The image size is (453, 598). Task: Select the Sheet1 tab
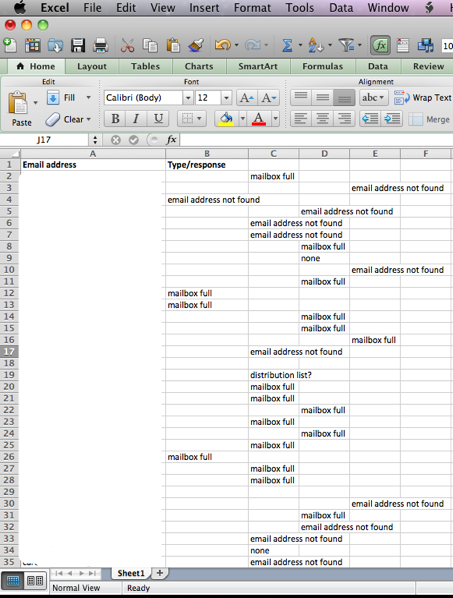[131, 573]
